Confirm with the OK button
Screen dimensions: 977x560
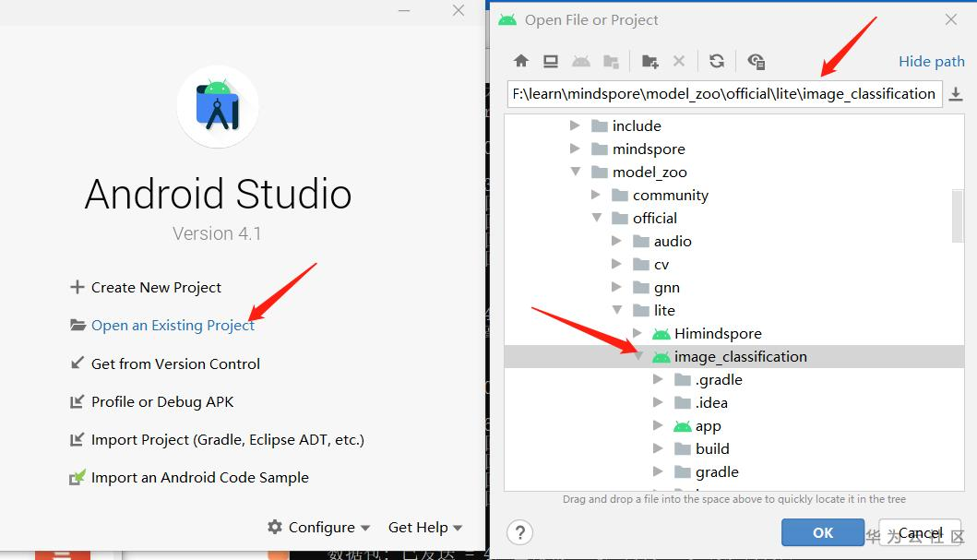[x=823, y=532]
